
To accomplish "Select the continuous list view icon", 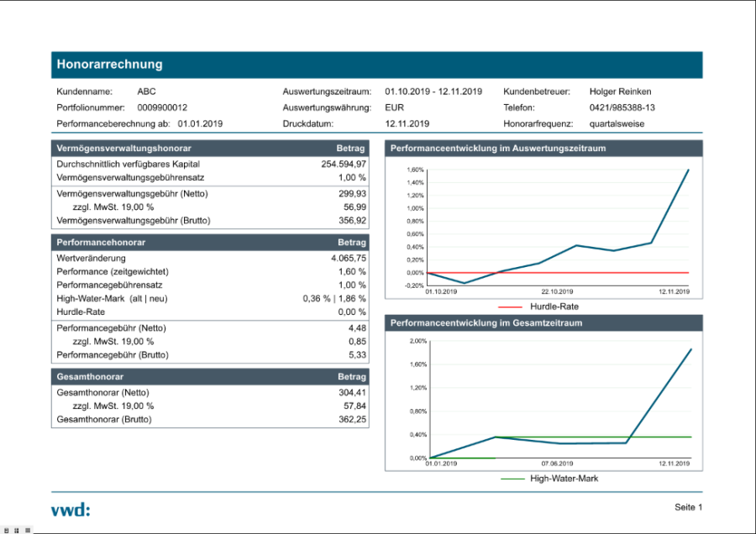I will coord(28,530).
